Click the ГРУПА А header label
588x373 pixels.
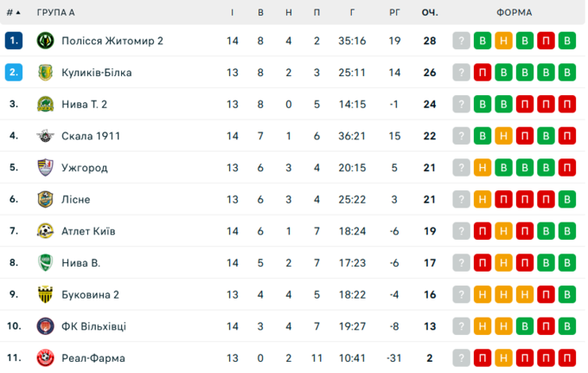[56, 12]
